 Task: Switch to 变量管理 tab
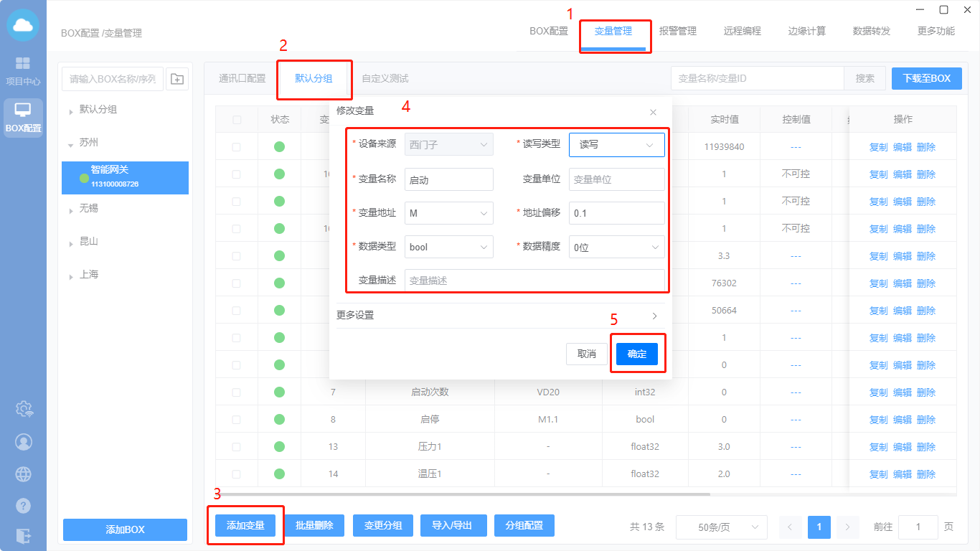[613, 32]
